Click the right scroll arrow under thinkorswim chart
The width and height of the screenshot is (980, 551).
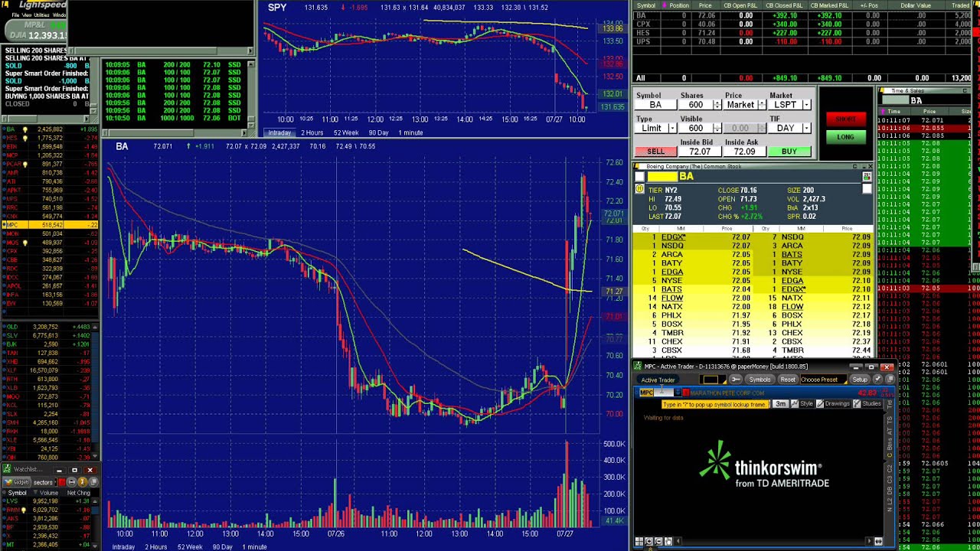pos(870,542)
